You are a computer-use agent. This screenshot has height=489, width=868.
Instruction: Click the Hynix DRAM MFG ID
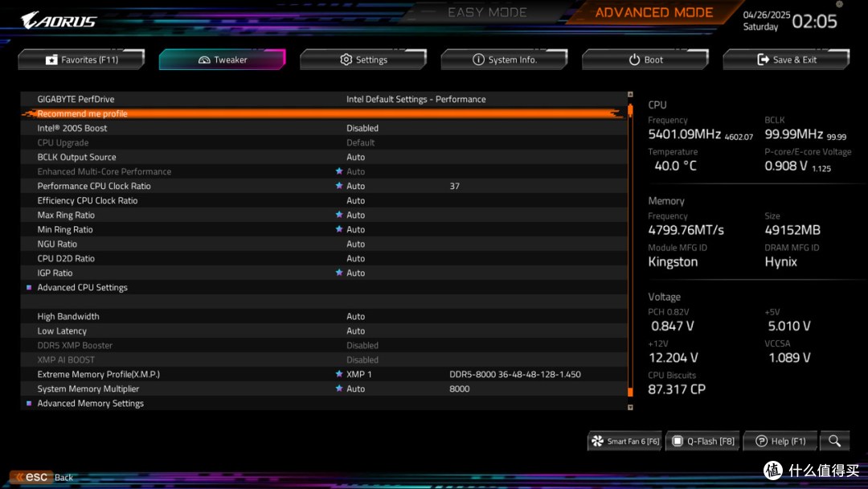780,261
